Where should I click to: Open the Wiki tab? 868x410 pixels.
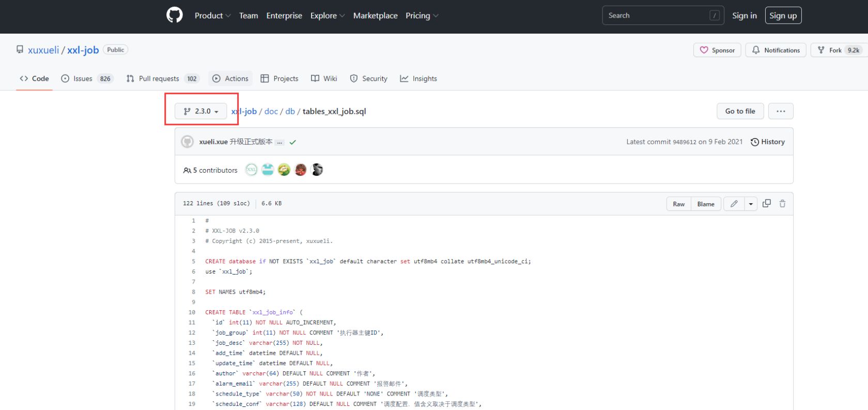click(324, 79)
